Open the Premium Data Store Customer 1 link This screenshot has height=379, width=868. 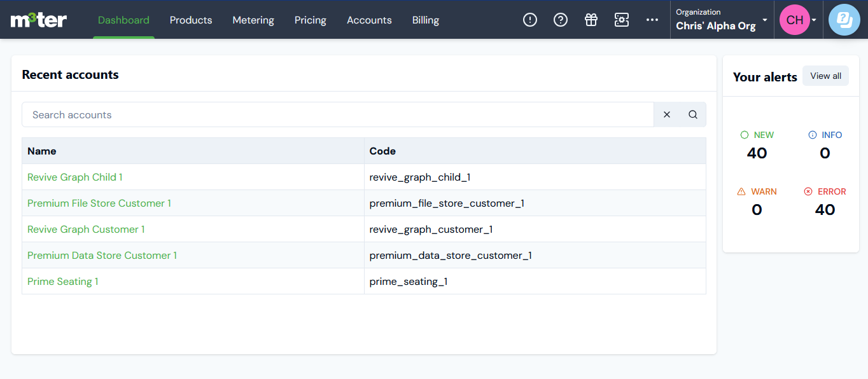[102, 255]
